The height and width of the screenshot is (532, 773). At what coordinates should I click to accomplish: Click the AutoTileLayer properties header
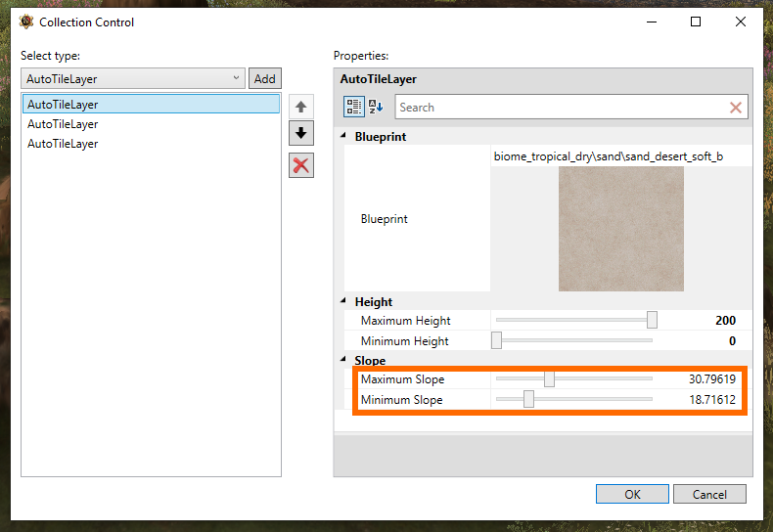pyautogui.click(x=378, y=79)
